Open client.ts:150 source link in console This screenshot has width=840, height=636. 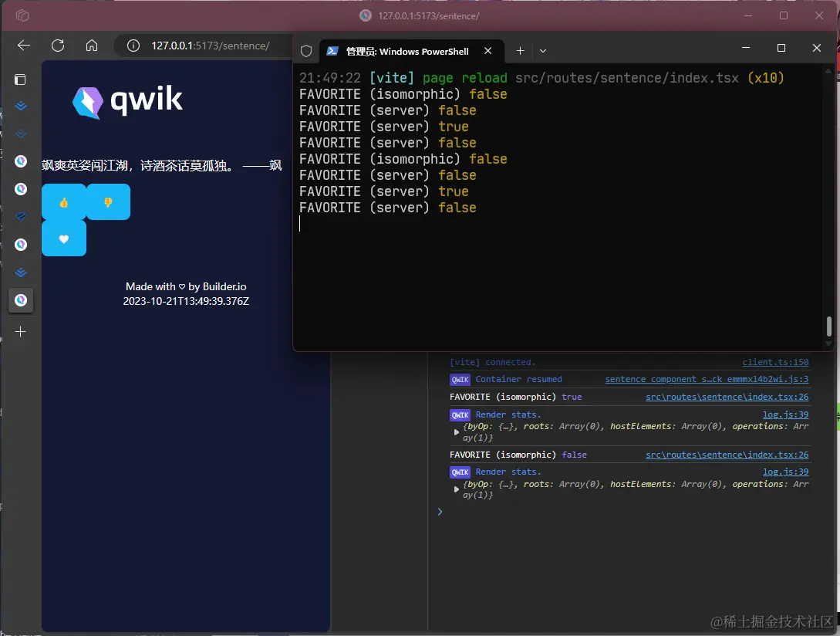(775, 363)
